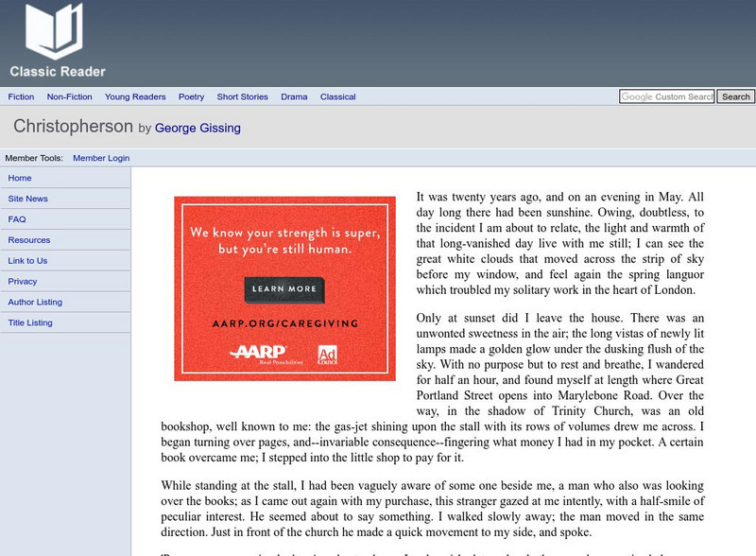Viewport: 756px width, 556px height.
Task: Click paragraph starting 'While standing at the stall'
Action: coord(433,509)
